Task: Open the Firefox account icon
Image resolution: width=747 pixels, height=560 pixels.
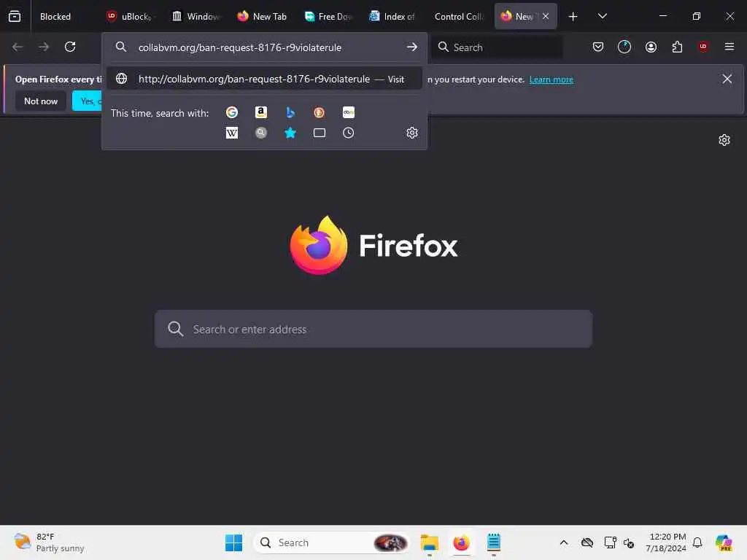Action: (x=651, y=47)
